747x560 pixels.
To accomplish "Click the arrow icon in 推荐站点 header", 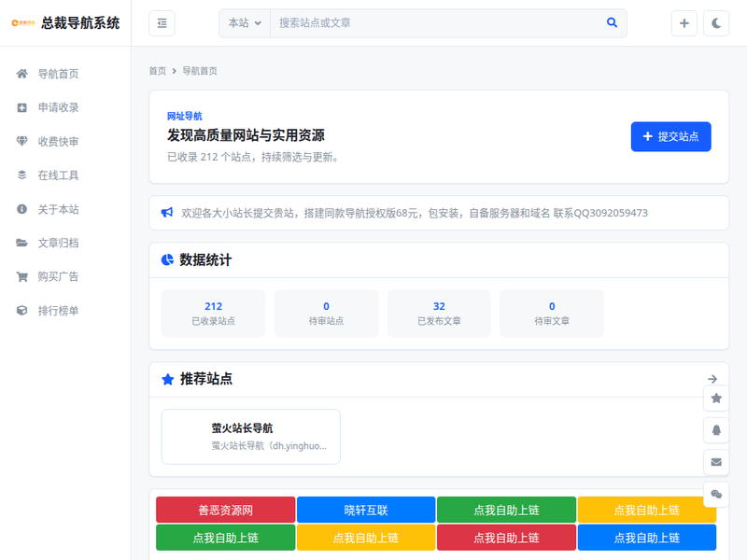I will (712, 379).
